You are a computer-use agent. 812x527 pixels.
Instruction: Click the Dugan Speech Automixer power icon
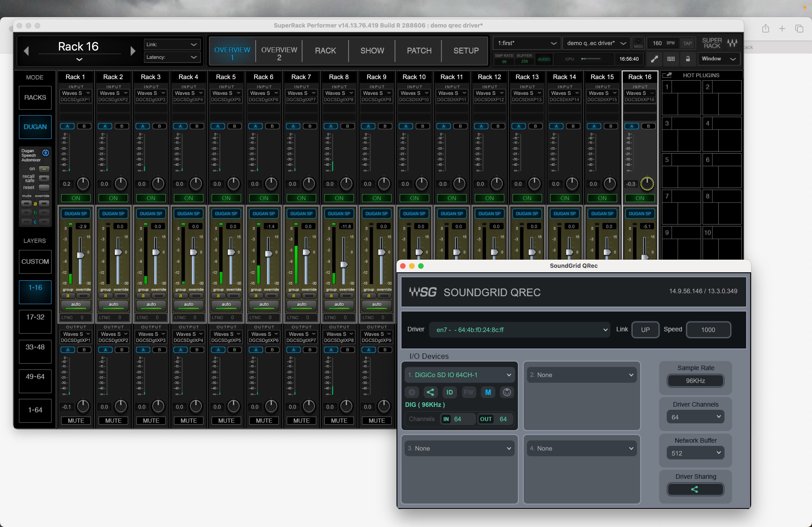coord(45,153)
